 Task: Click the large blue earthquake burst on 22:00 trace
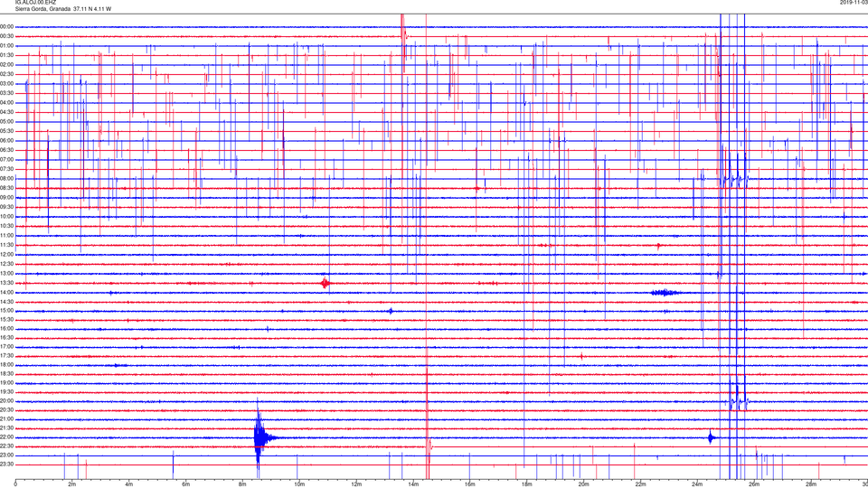[x=261, y=437]
